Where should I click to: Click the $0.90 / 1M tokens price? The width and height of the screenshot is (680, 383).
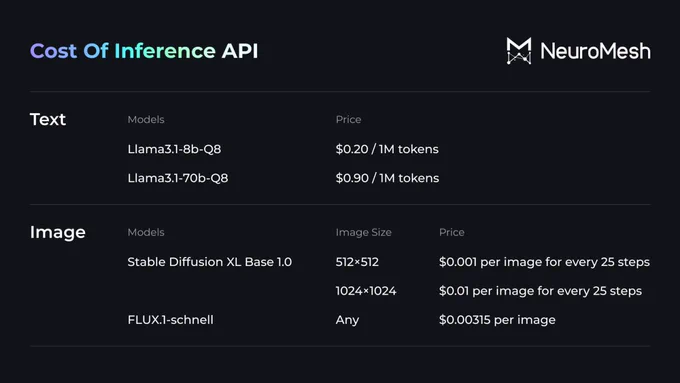click(x=387, y=178)
